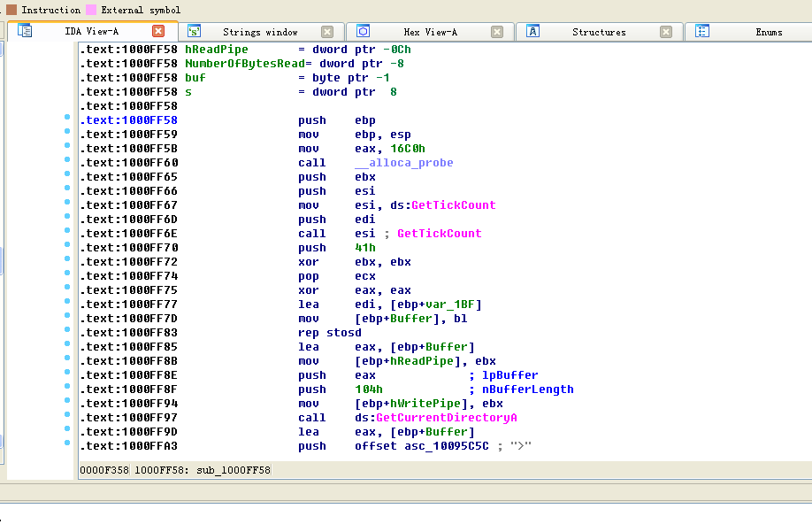
Task: Click the nBufferLength comment
Action: (528, 389)
